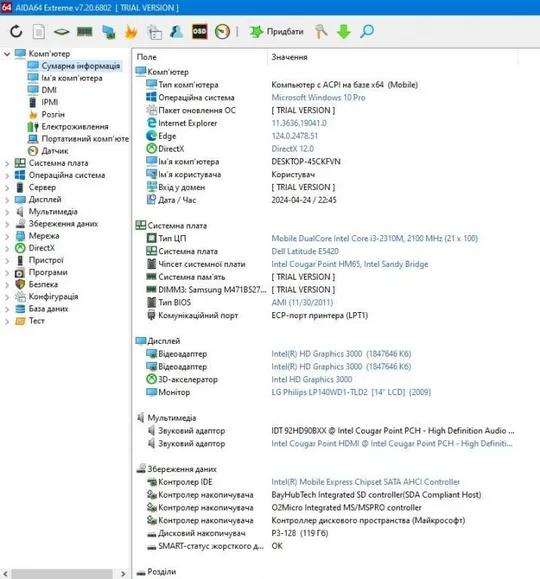Viewport: 540px width, 579px height.
Task: Select the P3-128 (119 Гб) disk value
Action: pyautogui.click(x=300, y=533)
